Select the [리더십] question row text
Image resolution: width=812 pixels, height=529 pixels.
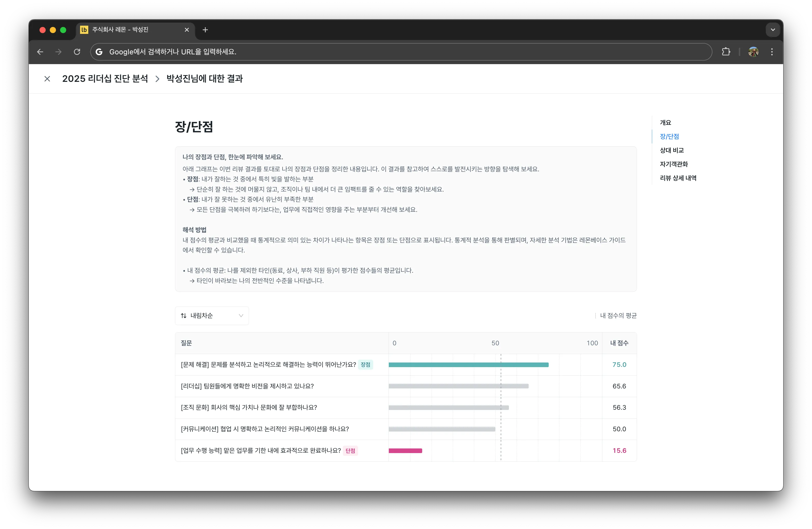tap(247, 386)
